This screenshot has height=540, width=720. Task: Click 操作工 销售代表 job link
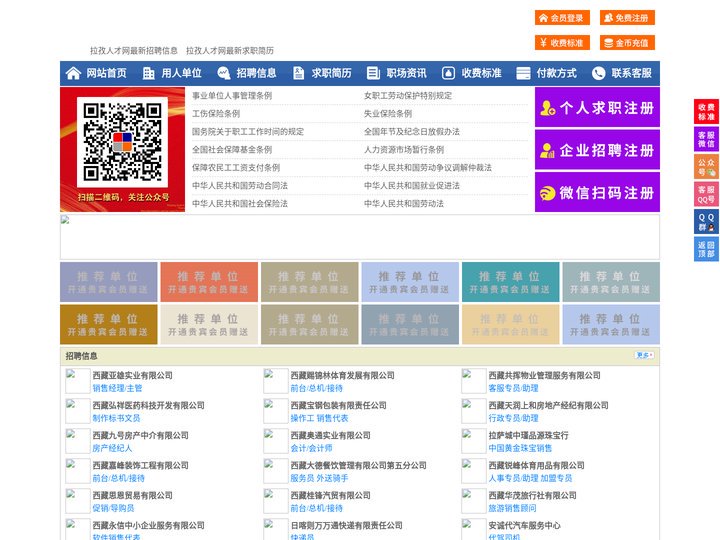tap(319, 418)
